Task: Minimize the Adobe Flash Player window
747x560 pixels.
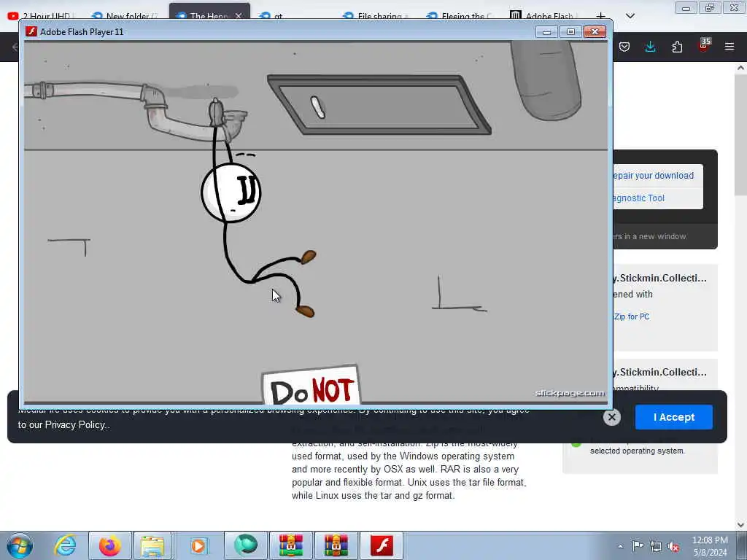Action: (x=546, y=32)
